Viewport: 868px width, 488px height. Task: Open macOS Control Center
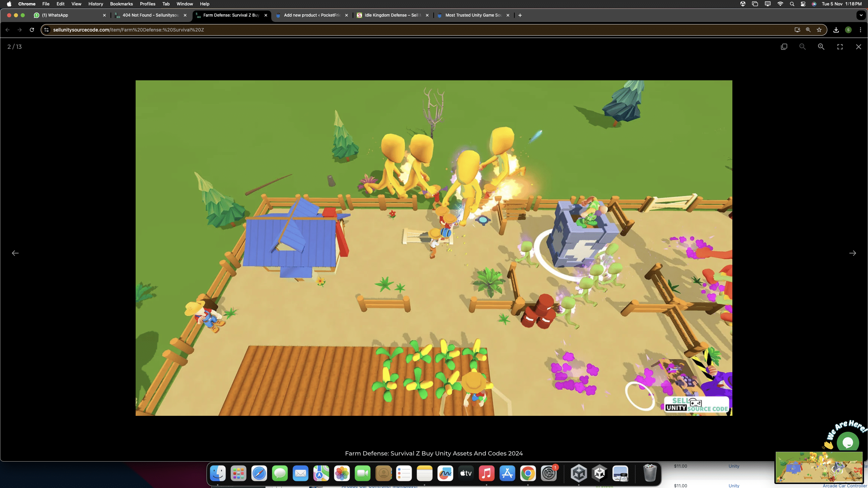tap(803, 4)
